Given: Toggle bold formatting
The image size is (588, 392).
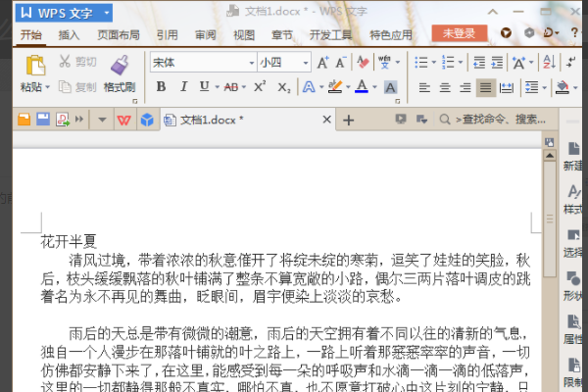Looking at the screenshot, I should (161, 86).
